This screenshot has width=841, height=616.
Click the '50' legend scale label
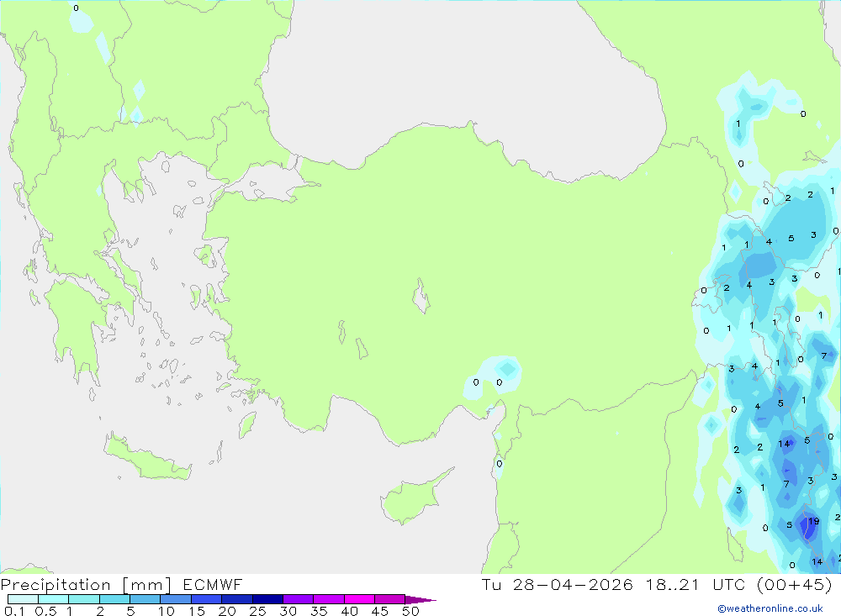[411, 611]
